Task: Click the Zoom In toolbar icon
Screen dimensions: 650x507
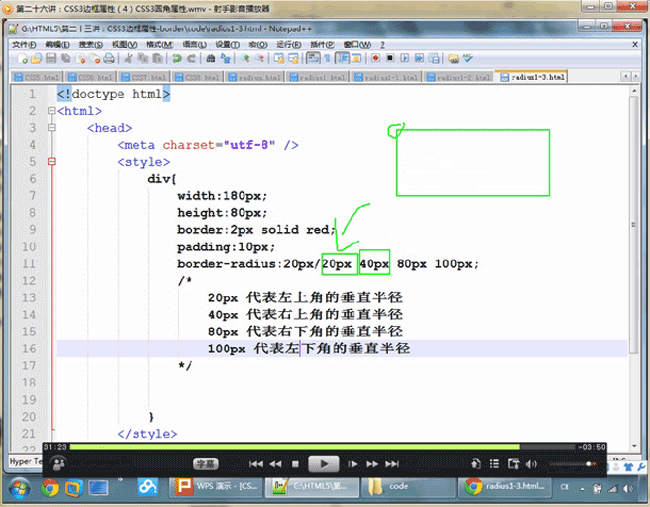Action: [x=245, y=58]
